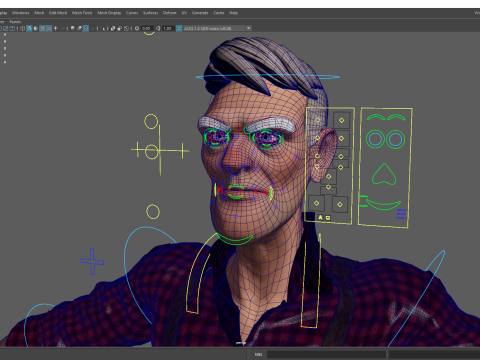
Task: Toggle motion blur icon
Action: pos(79,28)
